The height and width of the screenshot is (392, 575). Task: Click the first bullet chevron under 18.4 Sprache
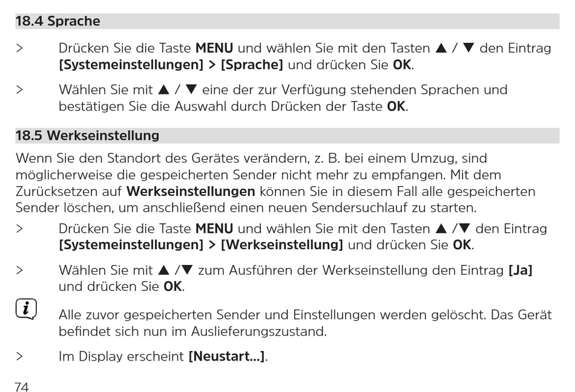19,48
